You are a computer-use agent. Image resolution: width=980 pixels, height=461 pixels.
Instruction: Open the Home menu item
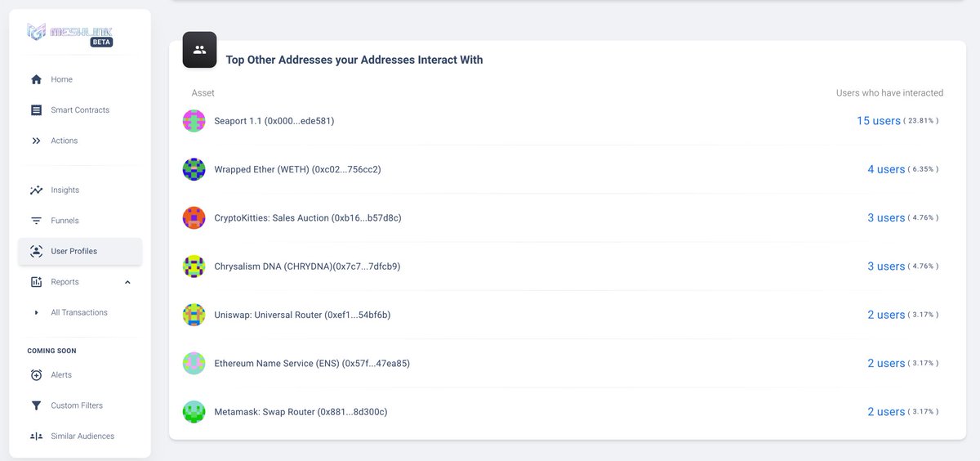pyautogui.click(x=80, y=79)
